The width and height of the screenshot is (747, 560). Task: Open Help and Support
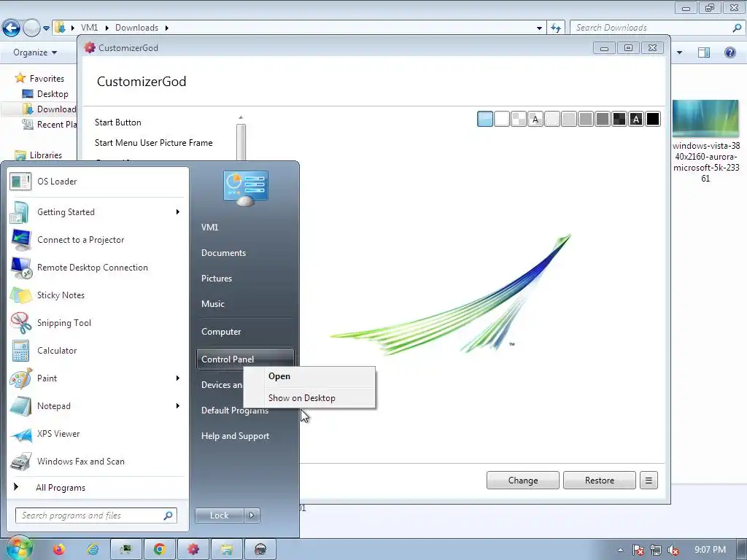(235, 436)
